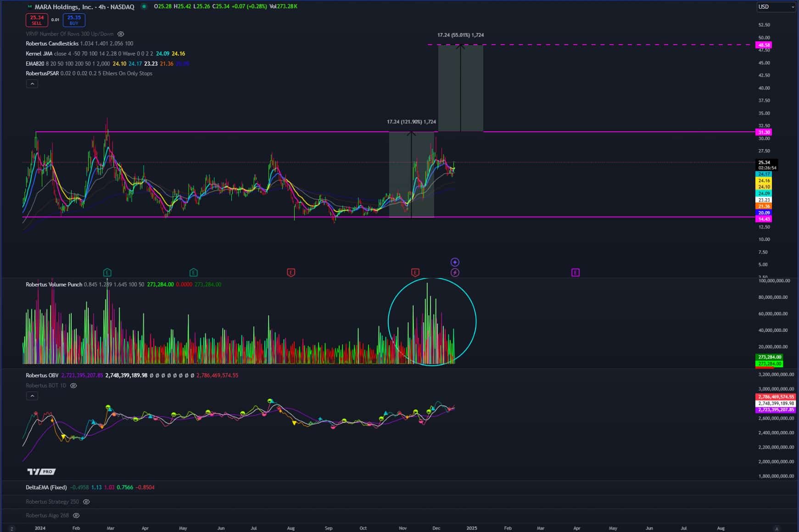The image size is (799, 532).
Task: Click the red earnings marker near November
Action: pyautogui.click(x=415, y=273)
